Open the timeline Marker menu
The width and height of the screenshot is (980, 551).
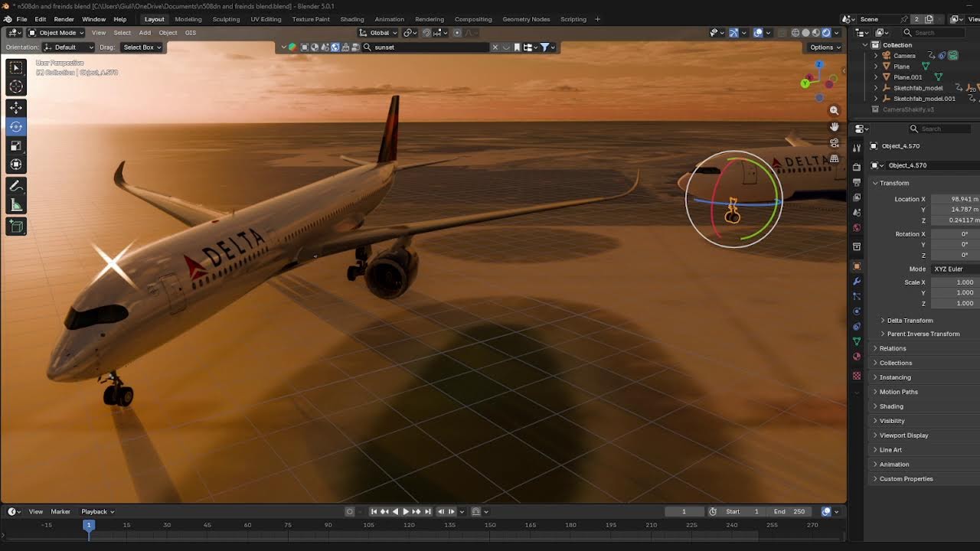click(60, 511)
